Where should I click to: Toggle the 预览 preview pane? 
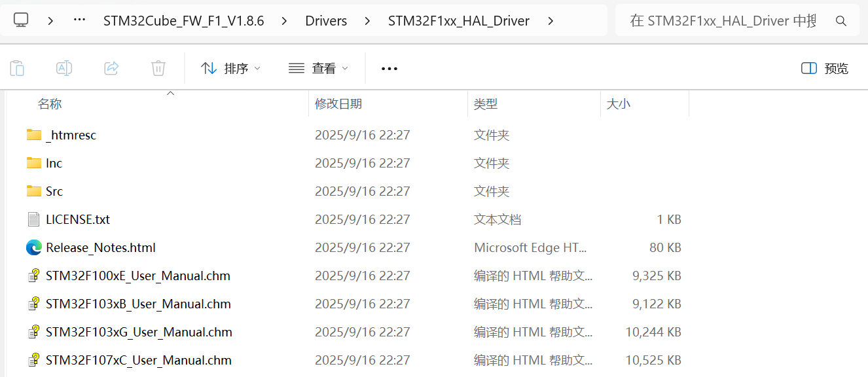[825, 68]
